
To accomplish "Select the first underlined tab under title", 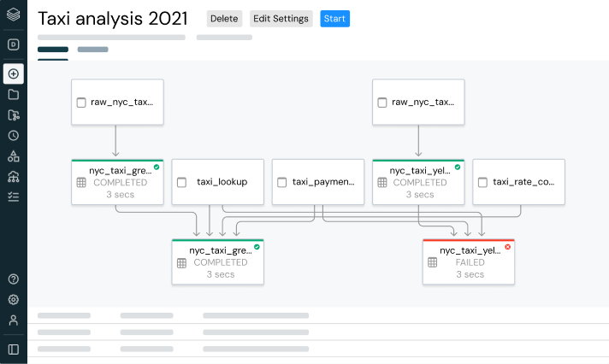I will click(x=53, y=50).
